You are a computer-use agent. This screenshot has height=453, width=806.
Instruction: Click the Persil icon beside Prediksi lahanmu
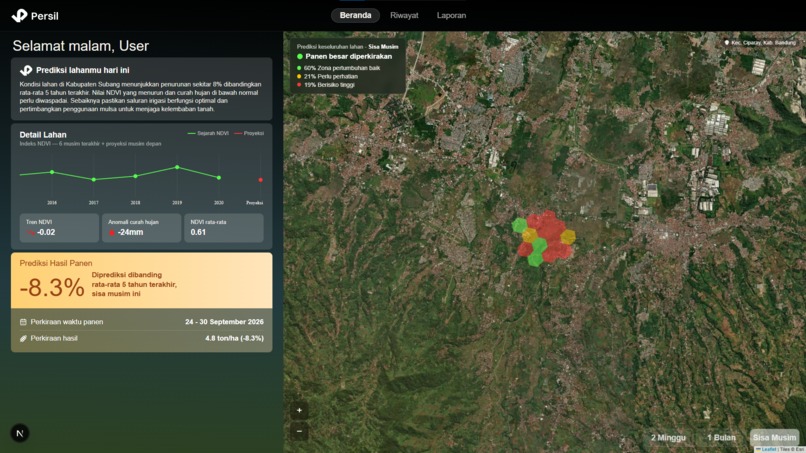coord(26,70)
